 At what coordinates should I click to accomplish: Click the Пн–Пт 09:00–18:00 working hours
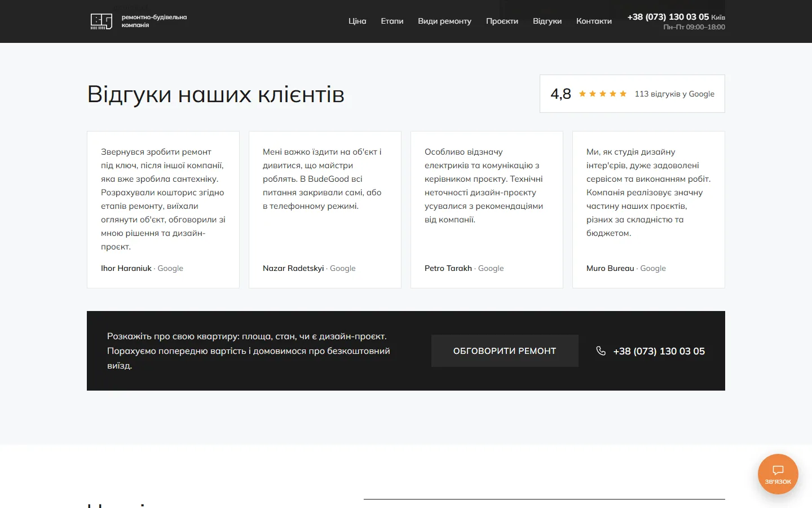tap(694, 27)
